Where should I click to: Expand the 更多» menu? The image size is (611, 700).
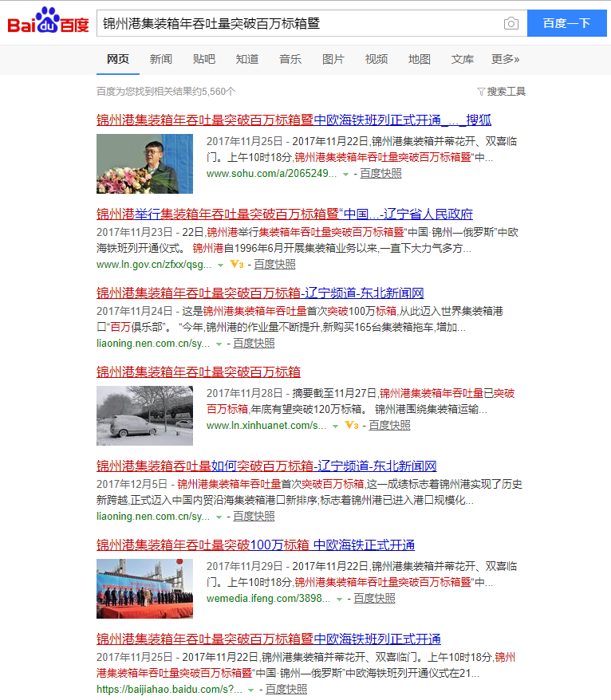505,59
